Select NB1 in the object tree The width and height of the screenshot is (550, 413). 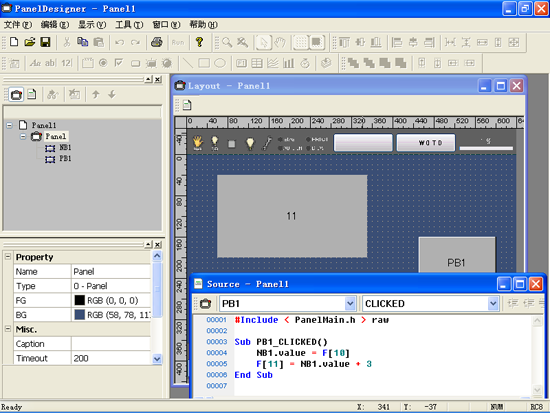point(65,147)
